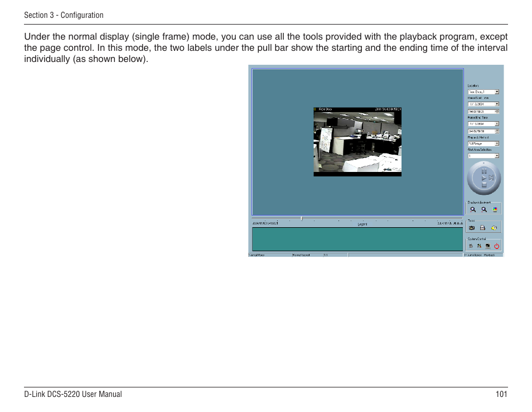This screenshot has height=412, width=532.
Task: Click the zoom out magnifier icon
Action: [x=484, y=209]
